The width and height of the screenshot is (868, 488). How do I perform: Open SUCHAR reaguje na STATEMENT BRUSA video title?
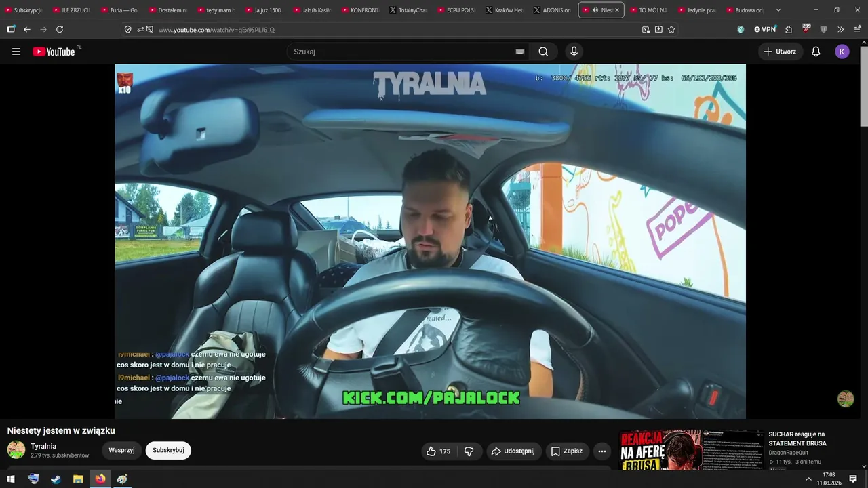[797, 439]
